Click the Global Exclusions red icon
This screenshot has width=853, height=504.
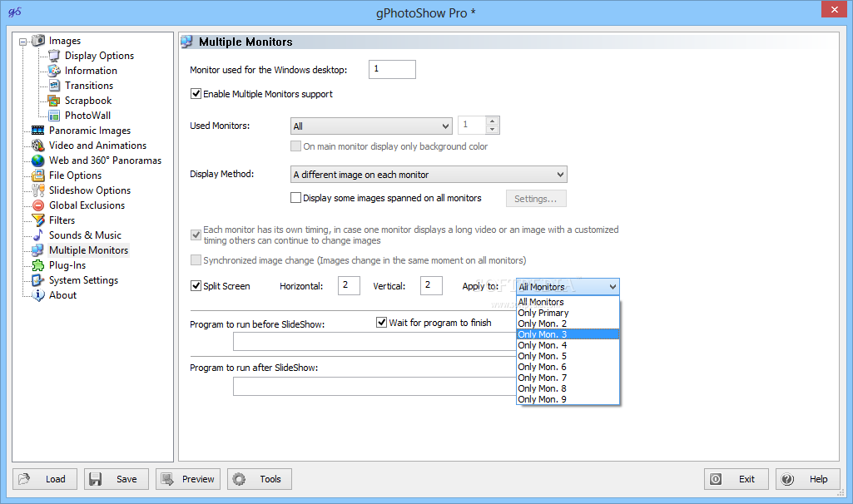click(38, 205)
